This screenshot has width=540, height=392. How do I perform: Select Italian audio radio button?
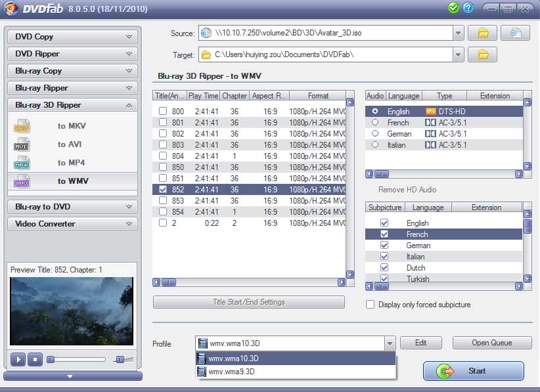(x=375, y=145)
